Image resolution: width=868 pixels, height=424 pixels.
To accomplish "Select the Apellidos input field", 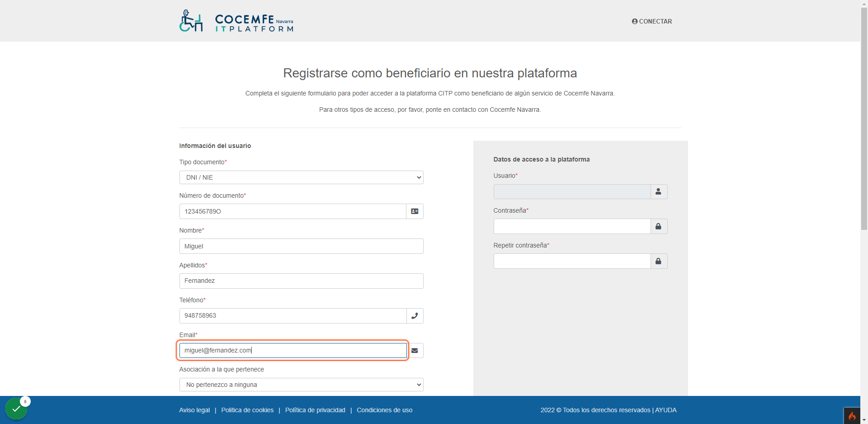I will pos(302,281).
